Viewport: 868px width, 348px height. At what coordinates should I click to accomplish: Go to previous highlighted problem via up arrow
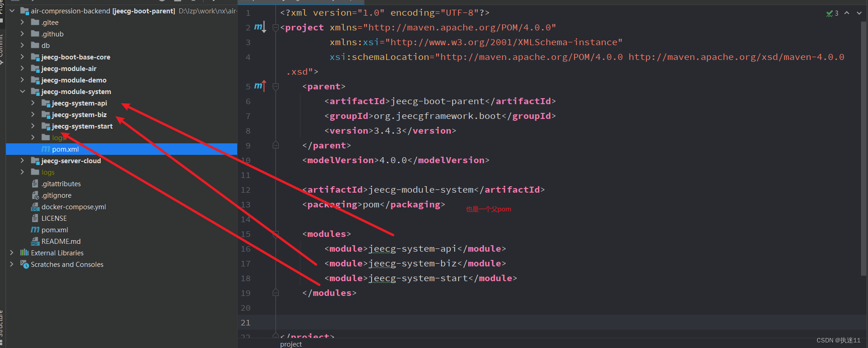pos(847,13)
